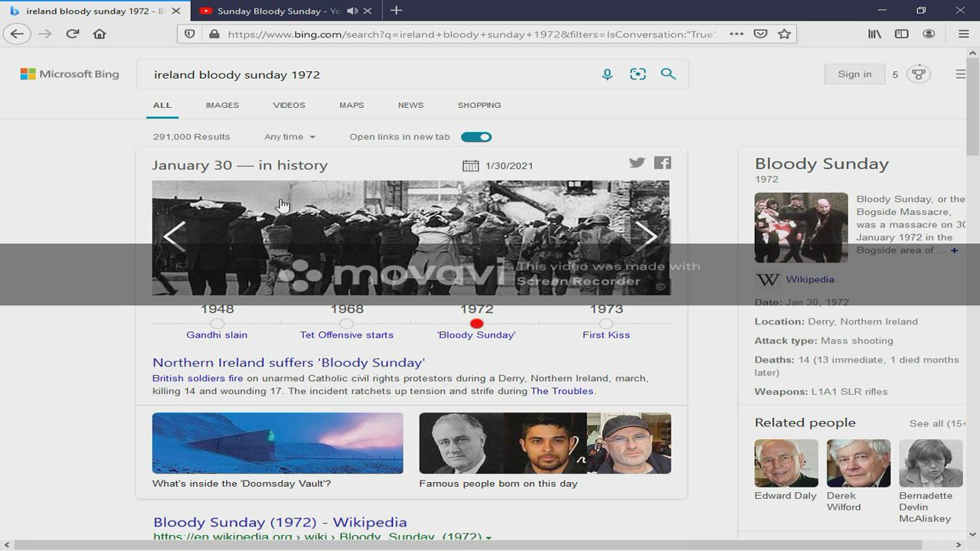Bookmark page with star icon
The width and height of the screenshot is (980, 551).
point(784,34)
